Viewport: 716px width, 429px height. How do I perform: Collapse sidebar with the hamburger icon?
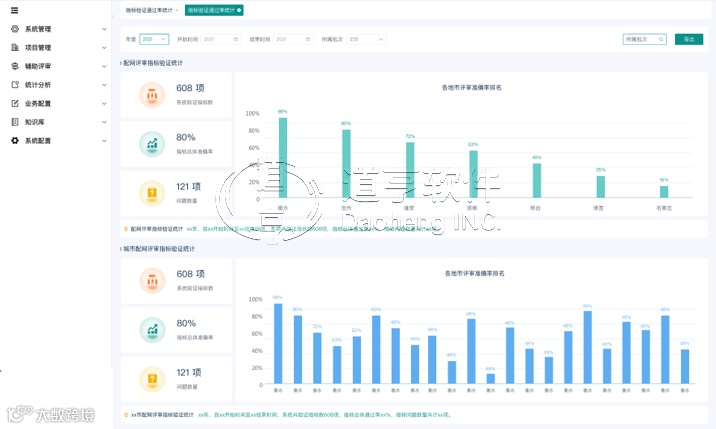coord(15,10)
